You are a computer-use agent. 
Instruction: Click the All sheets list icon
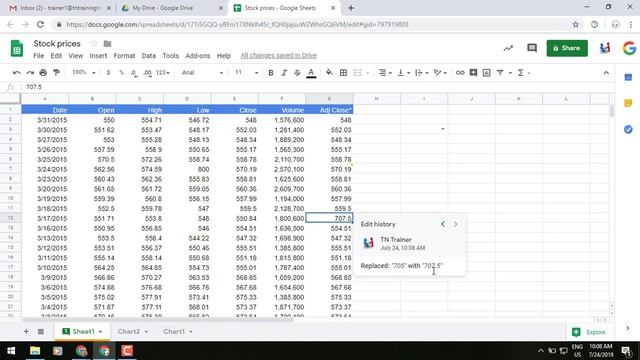[41, 331]
